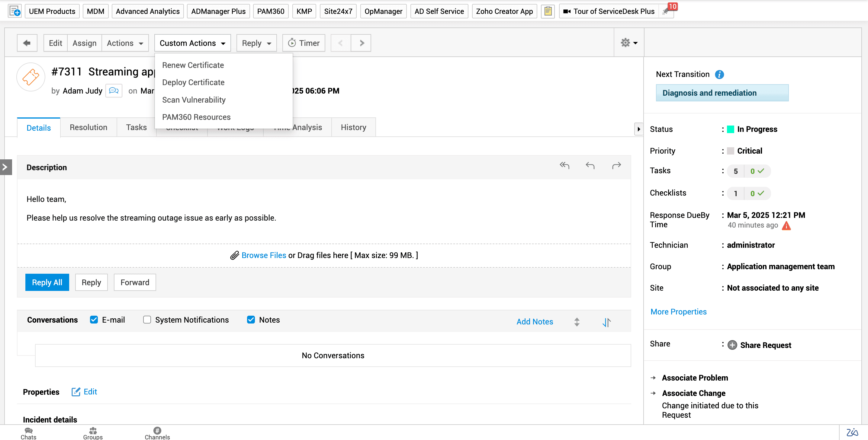
Task: Expand the Actions dropdown
Action: (x=125, y=43)
